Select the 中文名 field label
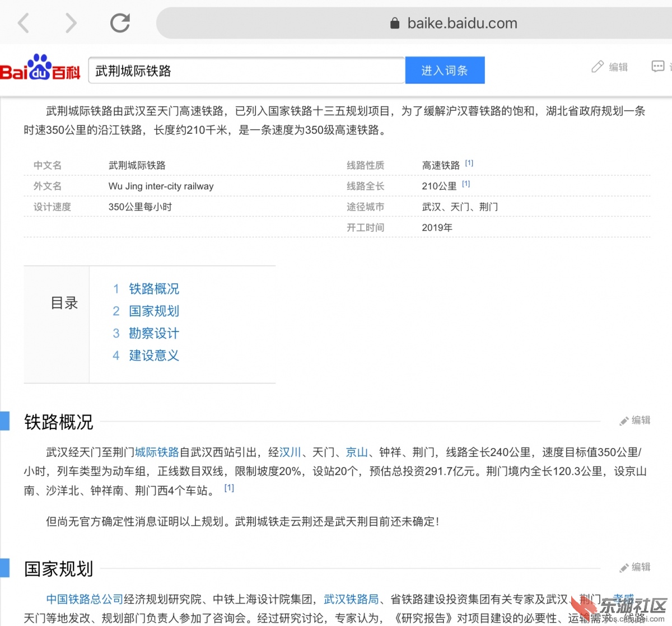 tap(48, 166)
